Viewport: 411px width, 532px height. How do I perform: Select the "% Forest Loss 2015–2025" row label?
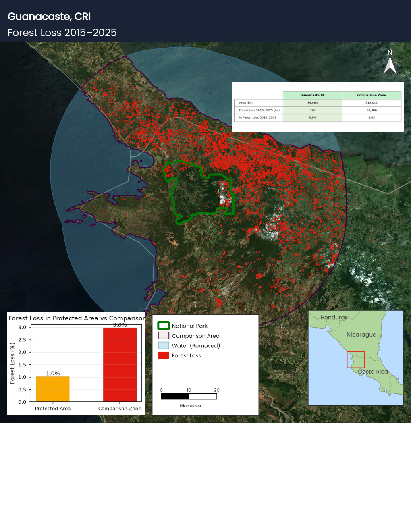pos(257,118)
